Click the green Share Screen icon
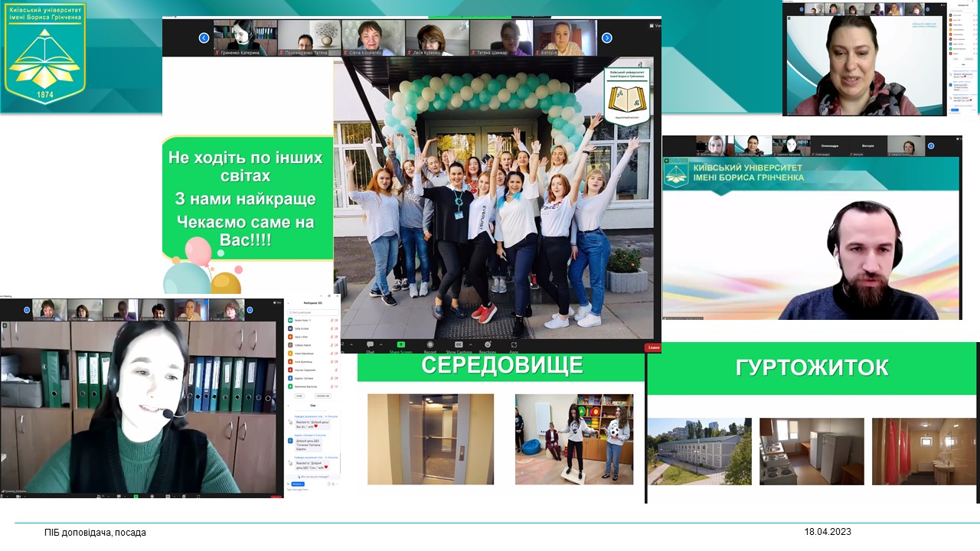This screenshot has width=980, height=551. (x=400, y=346)
